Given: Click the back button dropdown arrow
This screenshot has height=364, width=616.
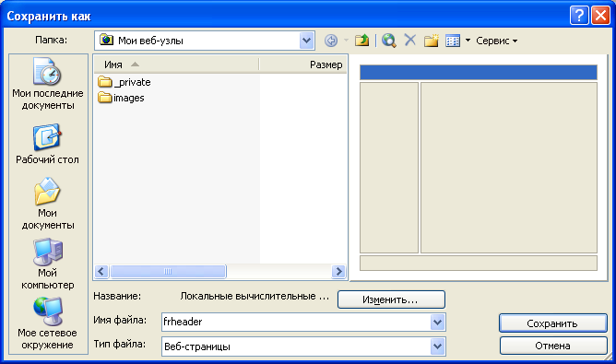Looking at the screenshot, I should (x=346, y=40).
